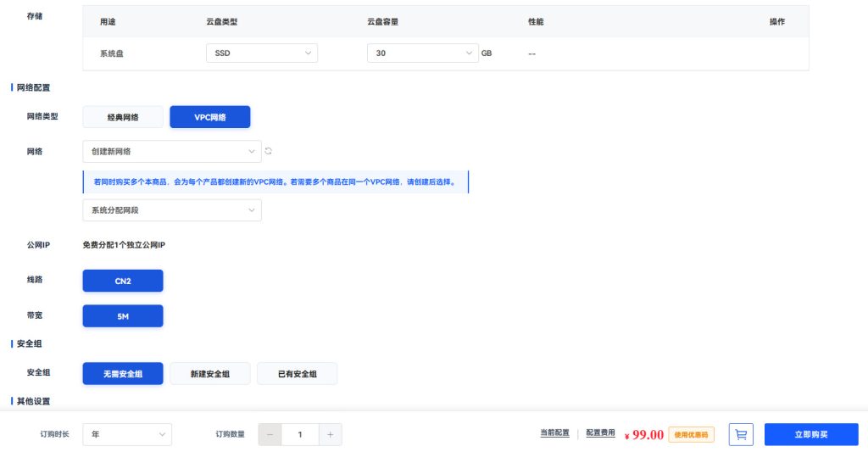Click 云盘容量 column header
The image size is (868, 463).
point(383,21)
